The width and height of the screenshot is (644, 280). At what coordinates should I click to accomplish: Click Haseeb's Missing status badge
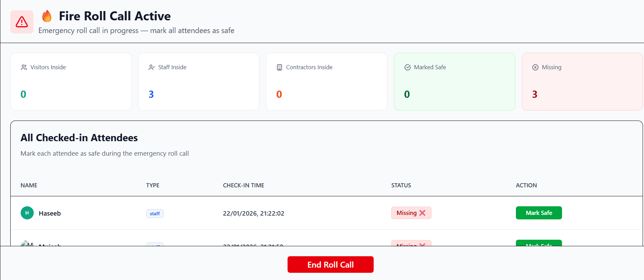pyautogui.click(x=411, y=213)
